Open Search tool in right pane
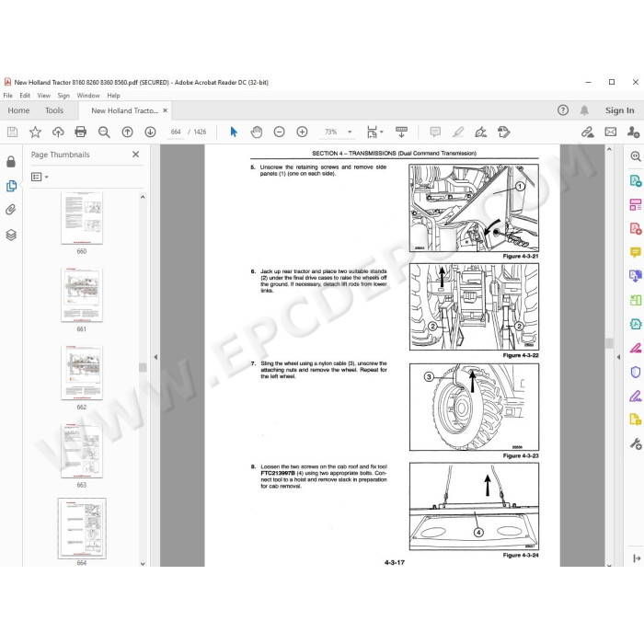644x644 pixels. click(x=636, y=156)
